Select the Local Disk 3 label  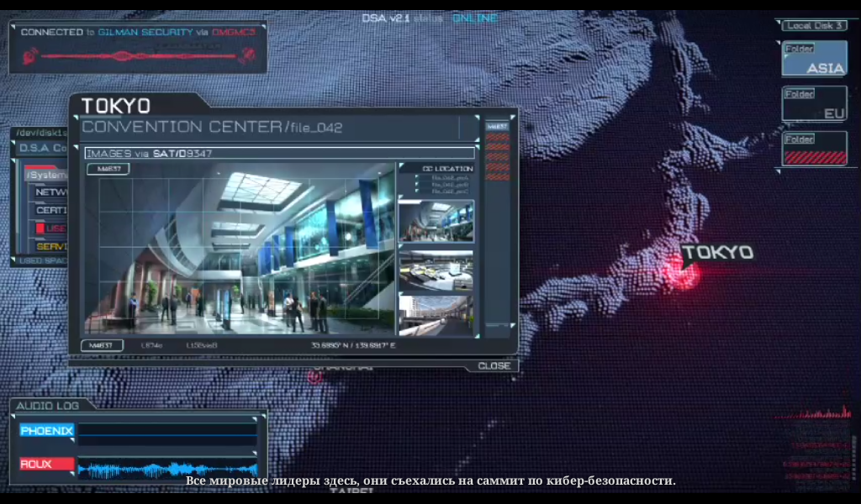(x=814, y=26)
